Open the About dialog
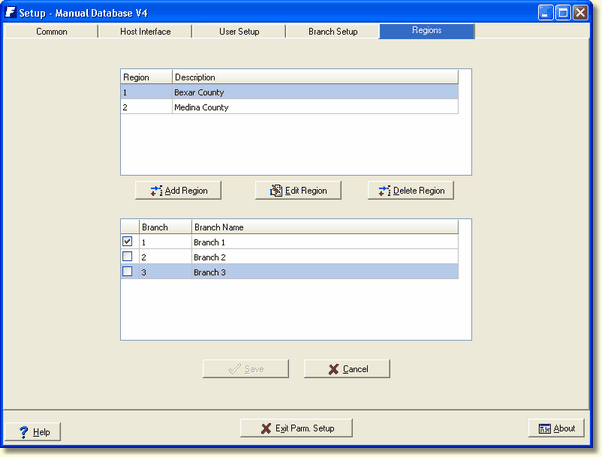This screenshot has width=602, height=457. (556, 428)
